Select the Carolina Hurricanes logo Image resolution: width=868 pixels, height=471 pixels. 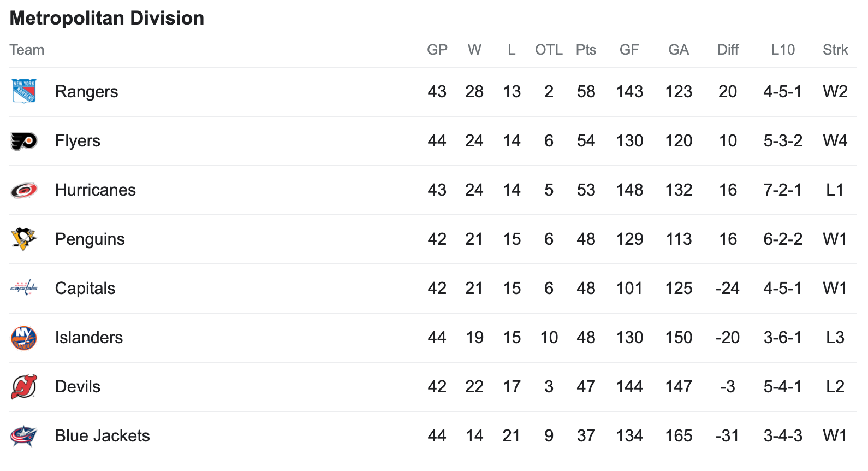(24, 190)
